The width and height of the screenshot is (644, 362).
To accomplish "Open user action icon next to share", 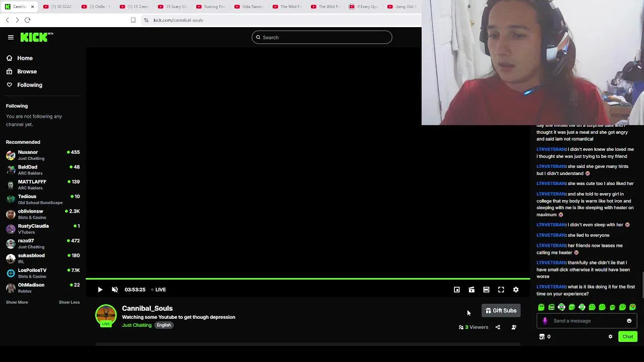I will coord(514,327).
